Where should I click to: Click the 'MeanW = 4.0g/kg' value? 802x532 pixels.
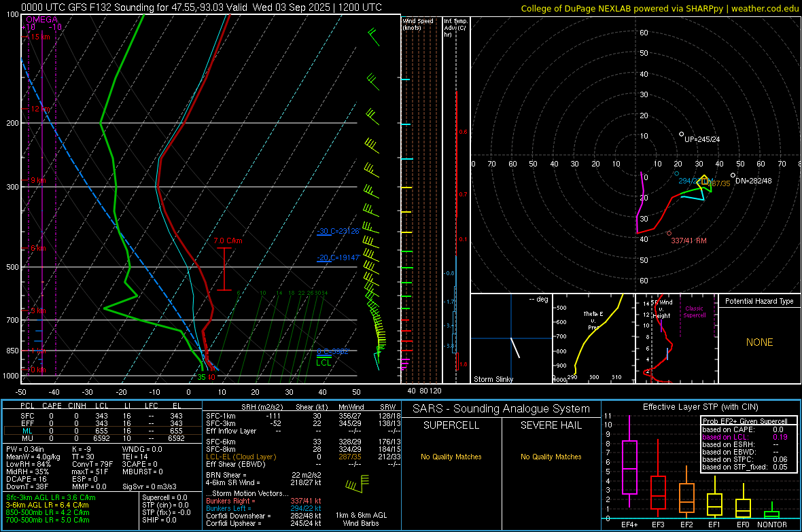33,457
